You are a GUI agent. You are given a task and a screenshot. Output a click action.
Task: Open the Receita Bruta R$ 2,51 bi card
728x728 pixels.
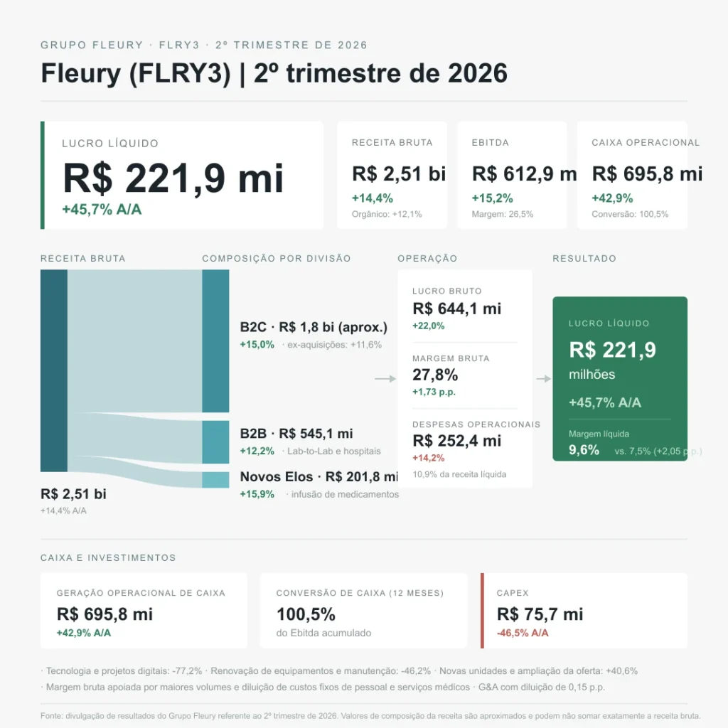click(x=392, y=175)
